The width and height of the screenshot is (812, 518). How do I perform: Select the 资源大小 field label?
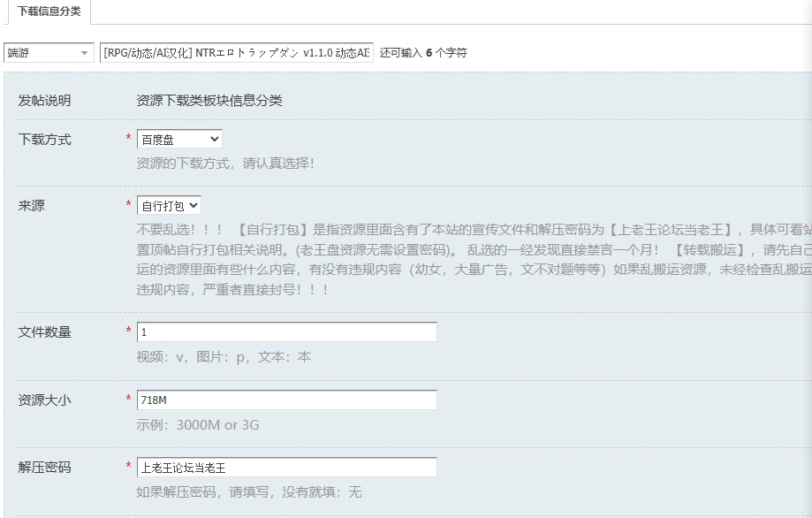[x=44, y=400]
